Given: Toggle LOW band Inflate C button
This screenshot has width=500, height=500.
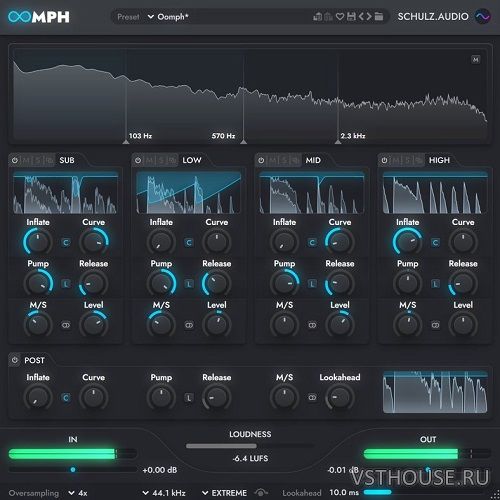Looking at the screenshot, I should [x=189, y=242].
